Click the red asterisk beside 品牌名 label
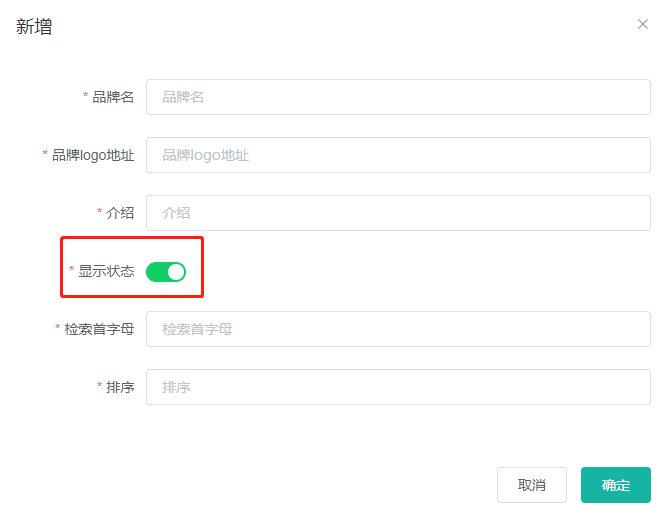 (85, 95)
